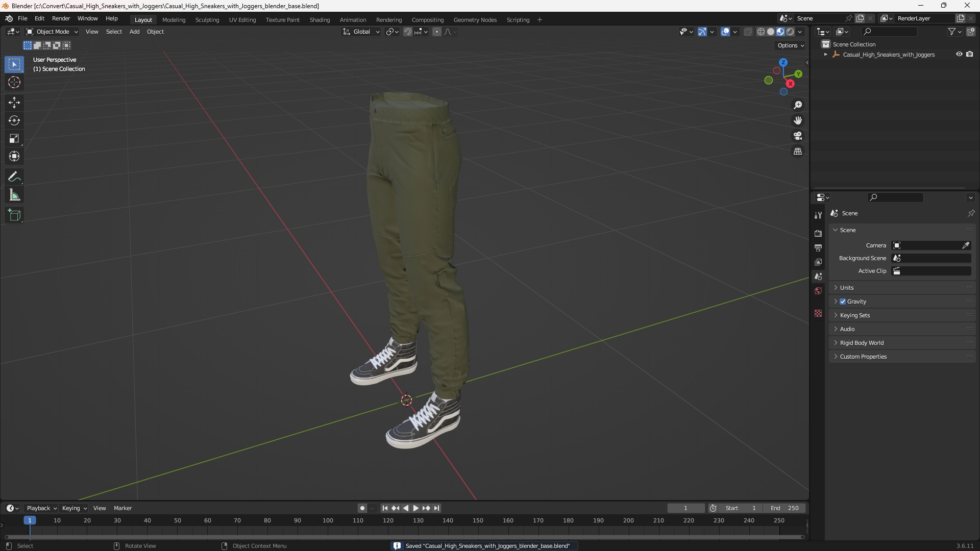980x551 pixels.
Task: Open the Object Mode dropdown
Action: coord(52,32)
